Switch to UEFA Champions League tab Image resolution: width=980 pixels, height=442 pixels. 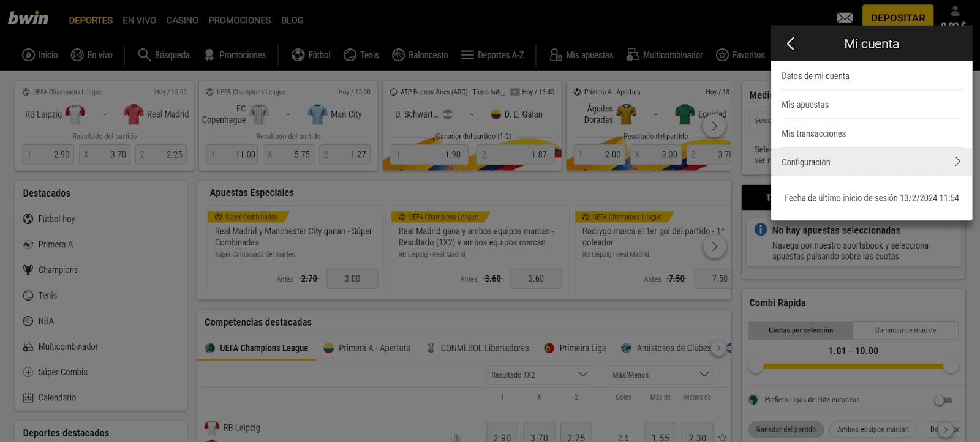[257, 348]
